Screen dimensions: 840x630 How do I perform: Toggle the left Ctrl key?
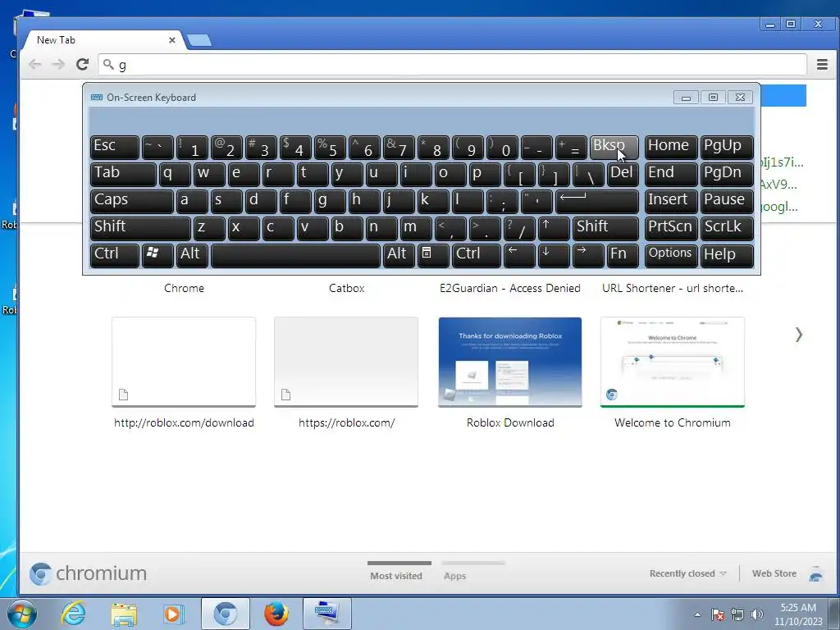[115, 255]
